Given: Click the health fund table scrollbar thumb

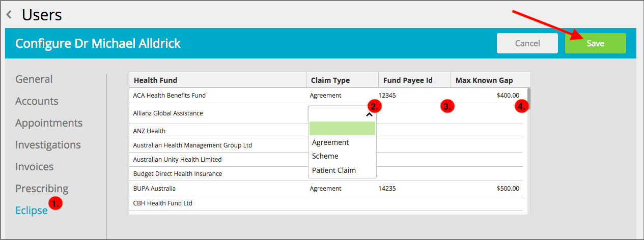Looking at the screenshot, I should 529,99.
